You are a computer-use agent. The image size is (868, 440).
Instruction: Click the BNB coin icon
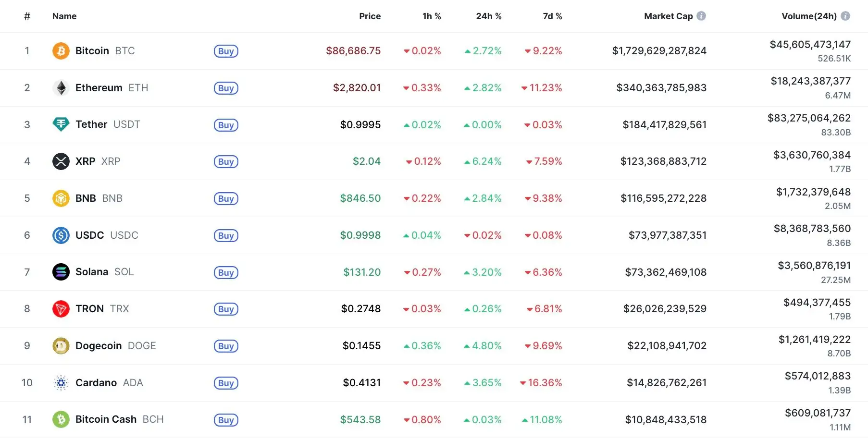tap(61, 198)
